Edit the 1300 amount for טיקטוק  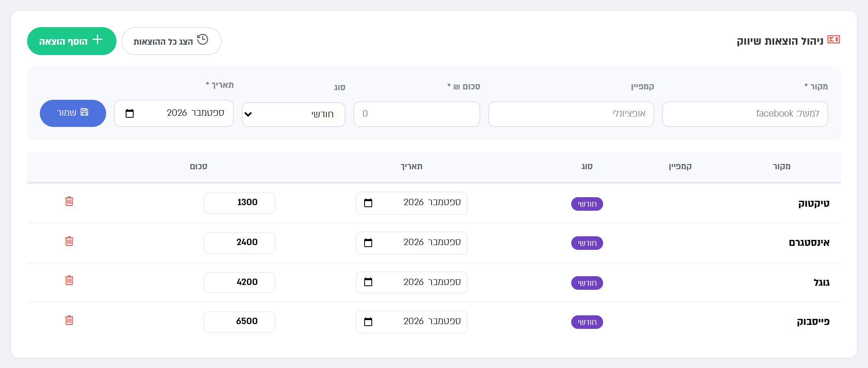(239, 203)
